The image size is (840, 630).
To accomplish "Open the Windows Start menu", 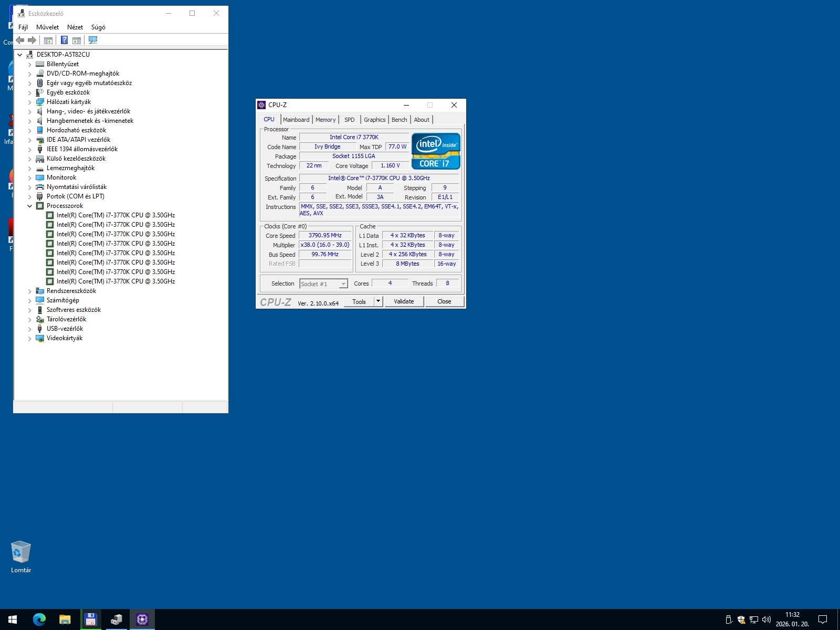I will (13, 619).
